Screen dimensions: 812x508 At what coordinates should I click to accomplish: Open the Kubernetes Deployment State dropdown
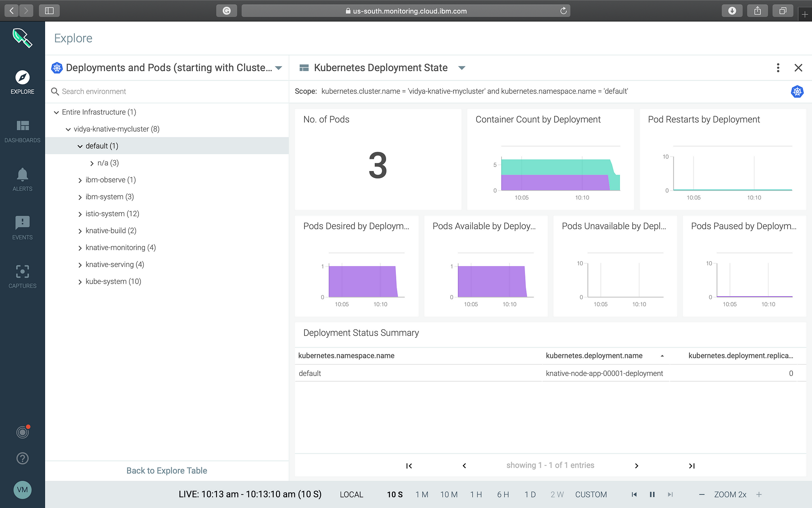(x=462, y=68)
